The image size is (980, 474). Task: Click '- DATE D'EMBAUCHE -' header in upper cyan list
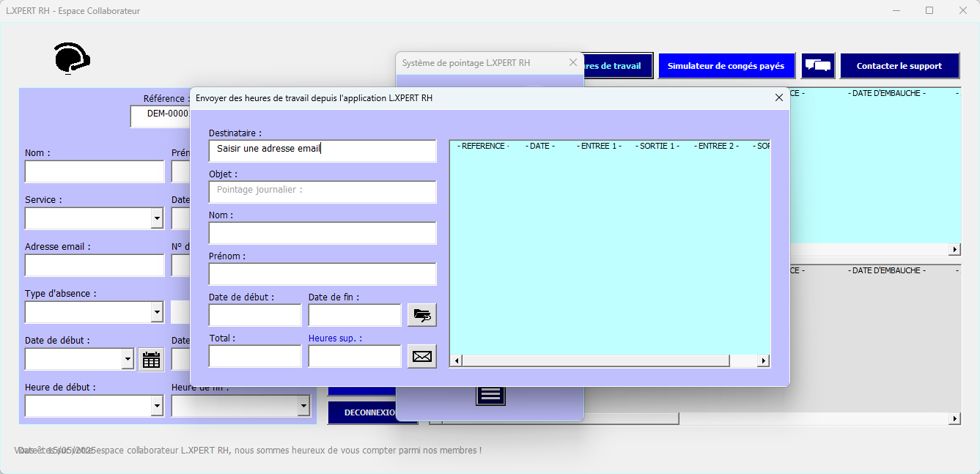(887, 93)
